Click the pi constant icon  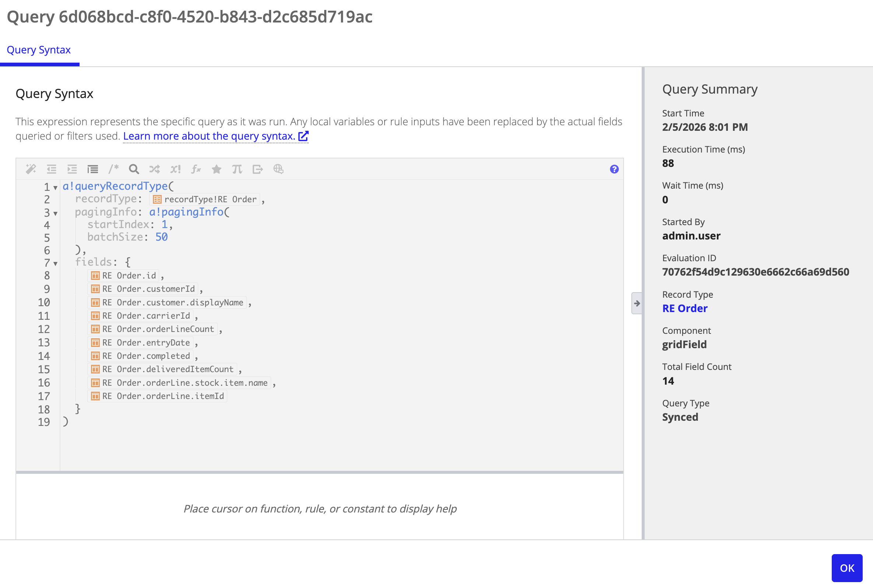coord(237,169)
